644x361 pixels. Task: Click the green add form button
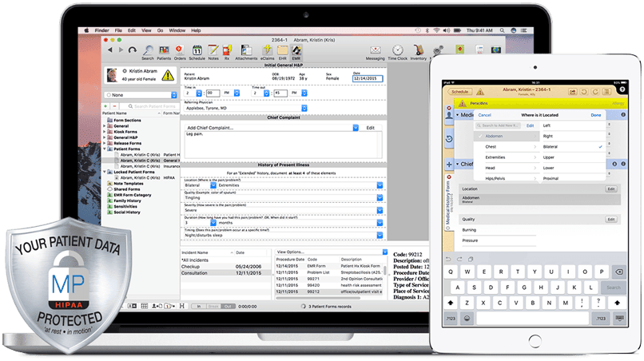pyautogui.click(x=105, y=106)
